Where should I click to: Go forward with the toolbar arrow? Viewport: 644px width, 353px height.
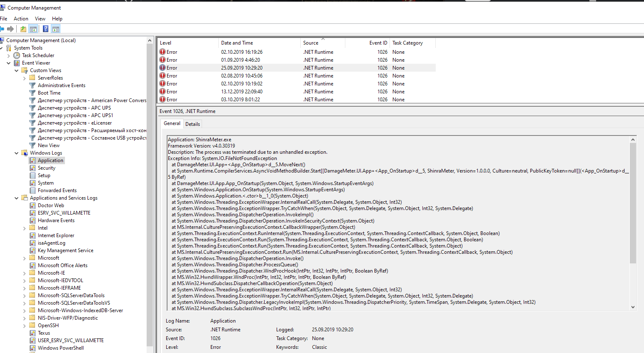point(10,29)
